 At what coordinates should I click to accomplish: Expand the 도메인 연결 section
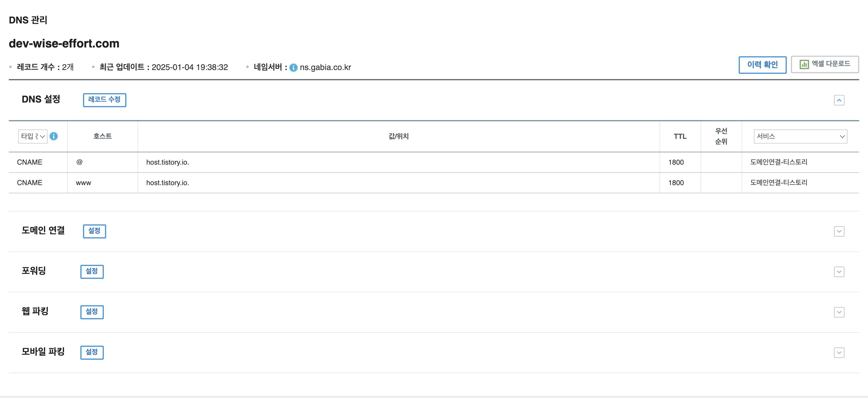pos(839,231)
